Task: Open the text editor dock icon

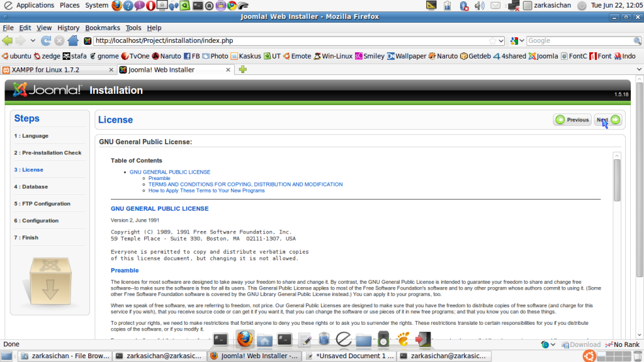Action: (305, 340)
